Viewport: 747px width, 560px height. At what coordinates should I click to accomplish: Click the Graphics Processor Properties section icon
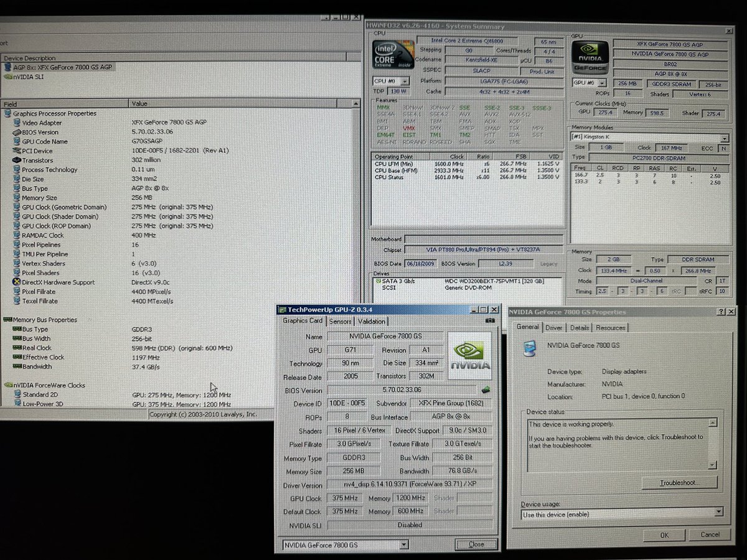pyautogui.click(x=8, y=113)
